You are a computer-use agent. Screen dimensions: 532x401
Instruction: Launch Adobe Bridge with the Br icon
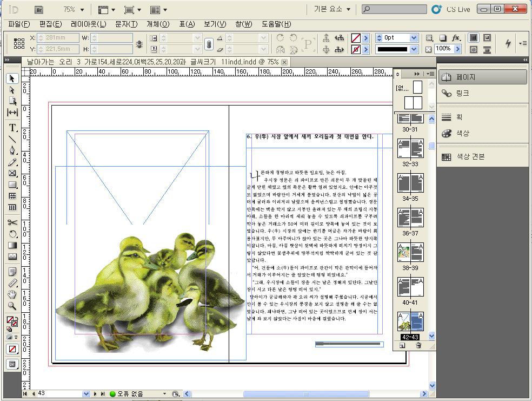39,9
